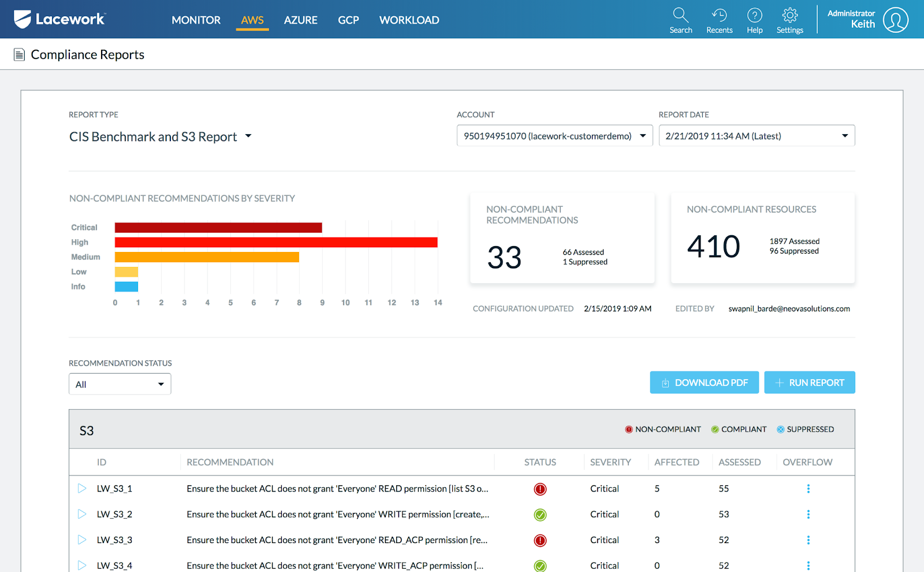924x572 pixels.
Task: Open the Account selection dropdown
Action: pyautogui.click(x=554, y=136)
